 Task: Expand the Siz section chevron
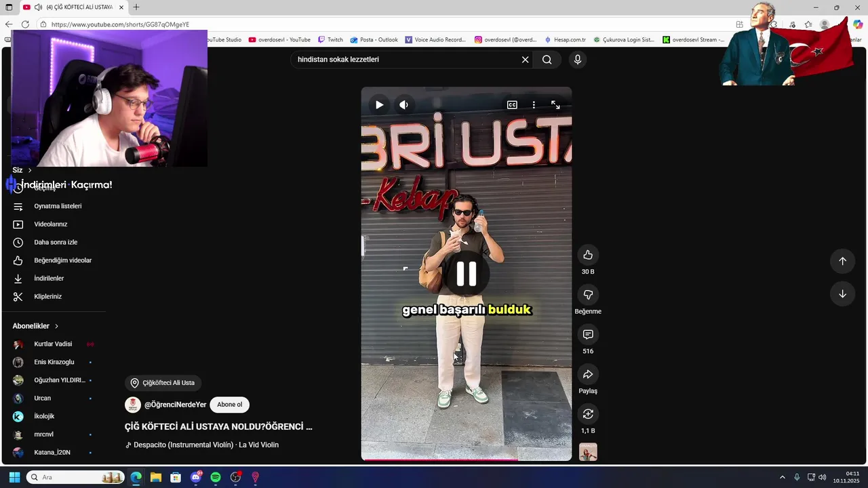[30, 170]
